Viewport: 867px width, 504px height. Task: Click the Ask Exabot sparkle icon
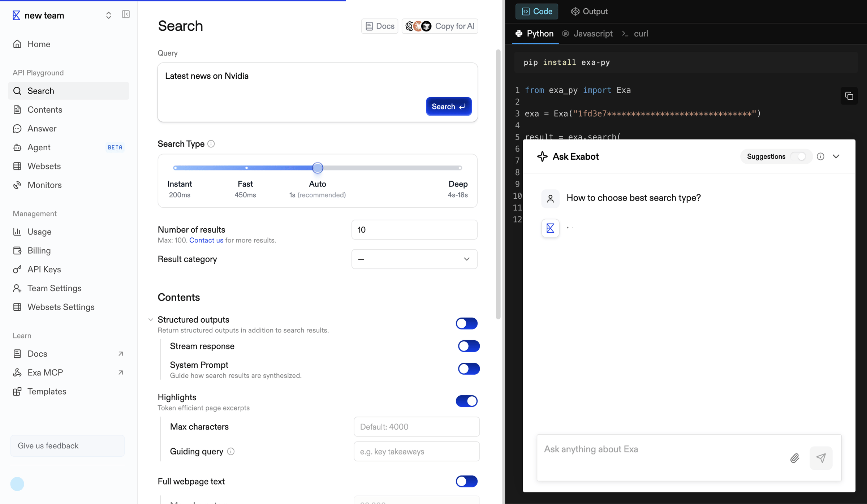542,156
